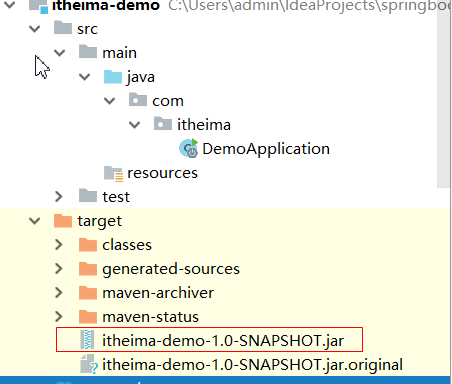Expand the generated-sources folder

point(59,269)
